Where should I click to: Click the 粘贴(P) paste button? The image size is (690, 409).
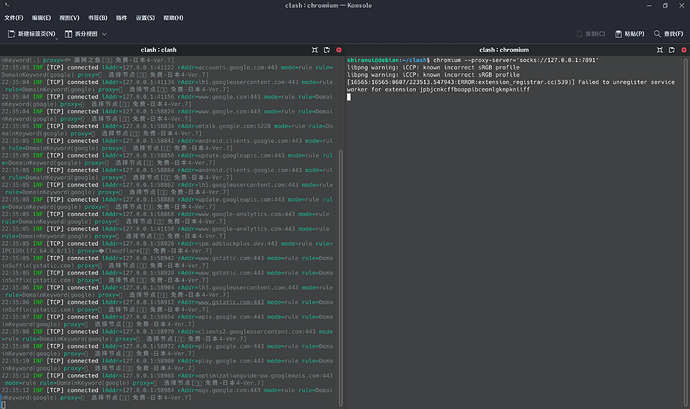pyautogui.click(x=629, y=34)
